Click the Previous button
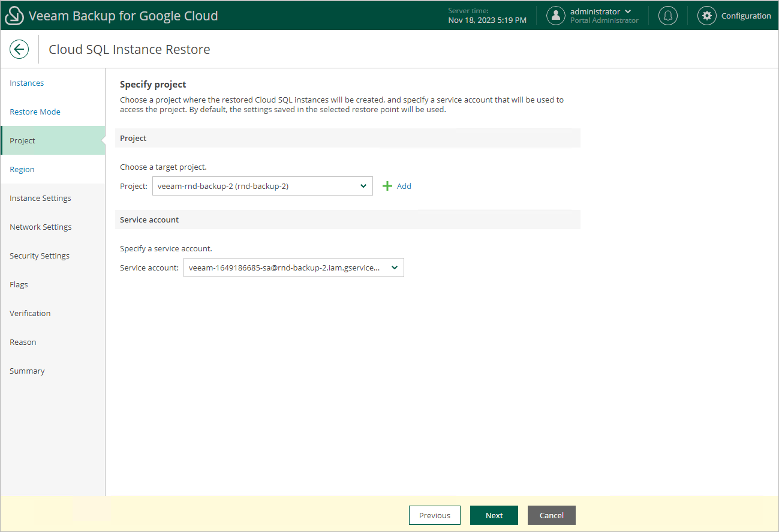Viewport: 779px width, 532px height. [435, 515]
